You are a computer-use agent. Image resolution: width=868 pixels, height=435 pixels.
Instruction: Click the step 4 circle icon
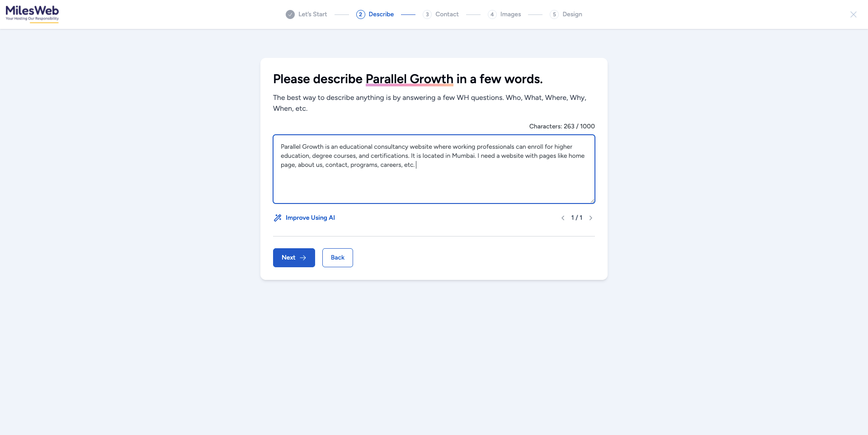click(x=492, y=14)
